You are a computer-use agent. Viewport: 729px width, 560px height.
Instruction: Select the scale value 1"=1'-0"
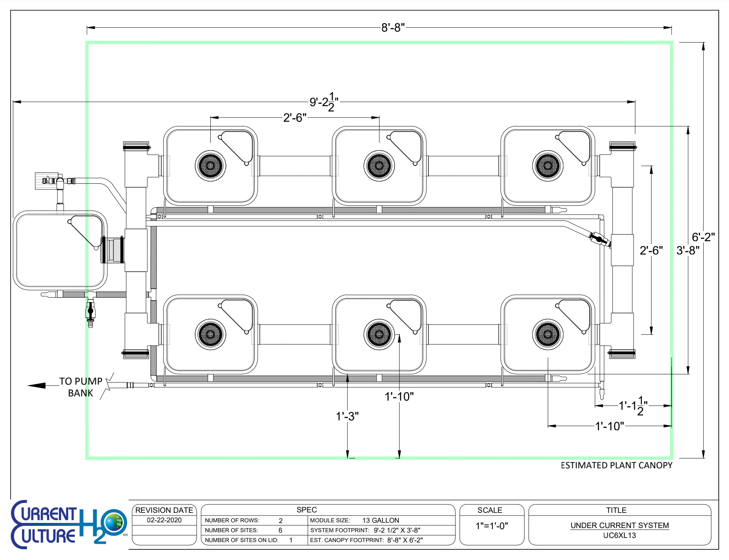[x=492, y=526]
